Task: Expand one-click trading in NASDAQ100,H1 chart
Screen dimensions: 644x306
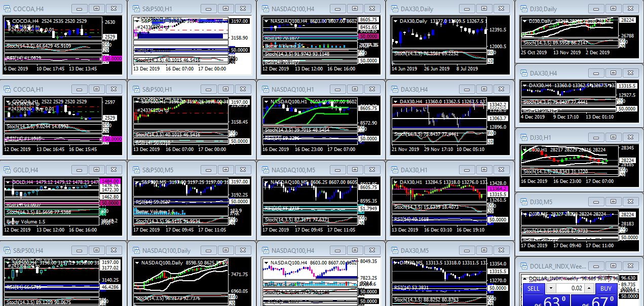Action: [x=266, y=101]
